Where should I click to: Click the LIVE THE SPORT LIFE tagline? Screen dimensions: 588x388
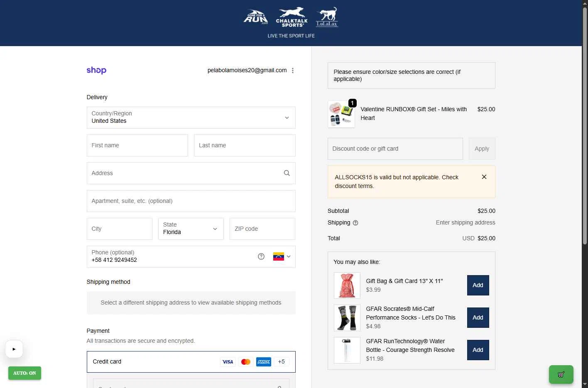click(x=291, y=36)
